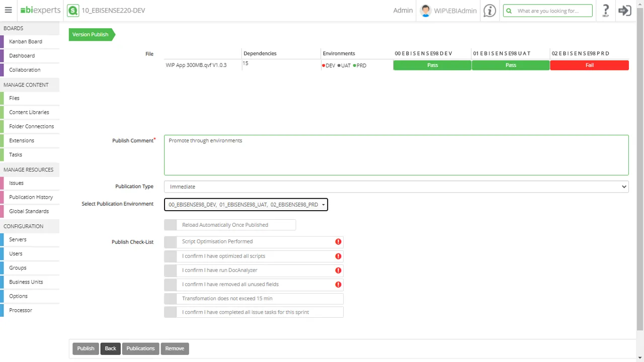Click dependencies count 15

click(246, 63)
